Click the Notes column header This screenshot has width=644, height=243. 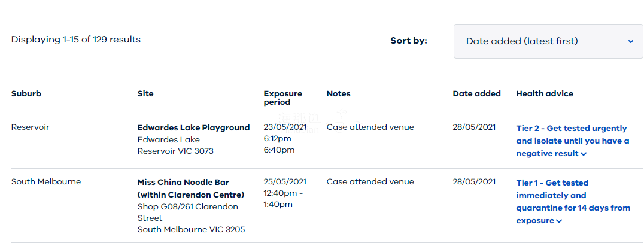338,93
